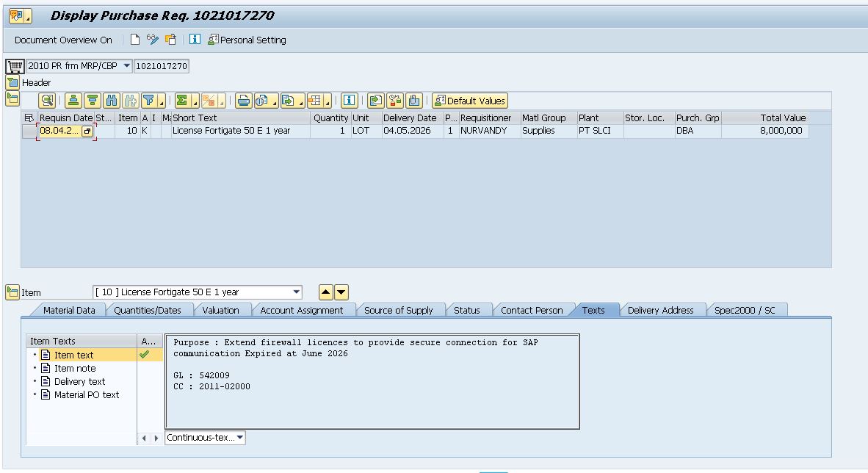Viewport: 868px width, 473px height.
Task: Click the Default Values button
Action: click(x=470, y=101)
